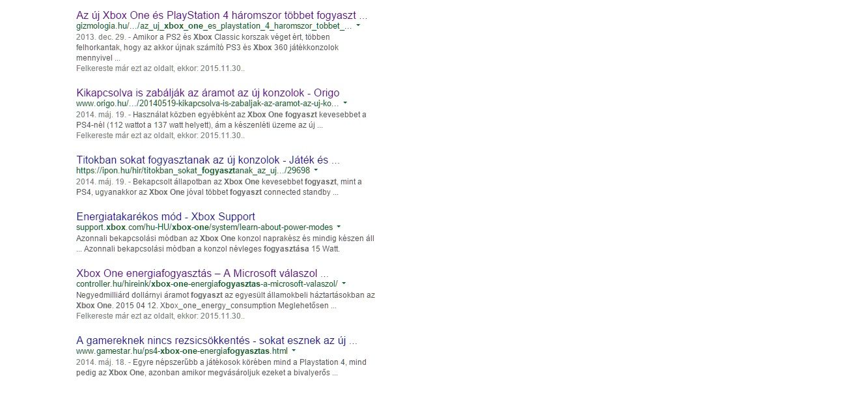Expand dropdown arrow beside support.xbox.com URL

[339, 227]
